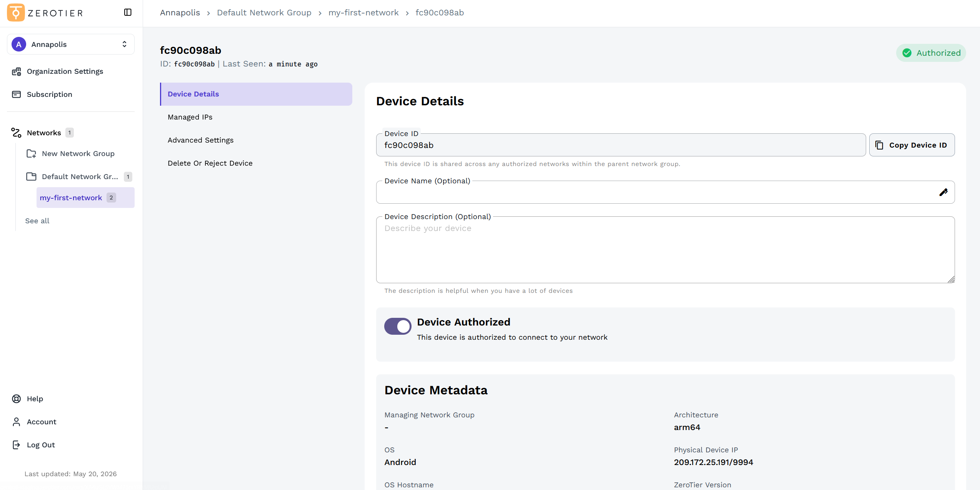980x490 pixels.
Task: Open Delete Or Reject Device tab
Action: coord(256,163)
